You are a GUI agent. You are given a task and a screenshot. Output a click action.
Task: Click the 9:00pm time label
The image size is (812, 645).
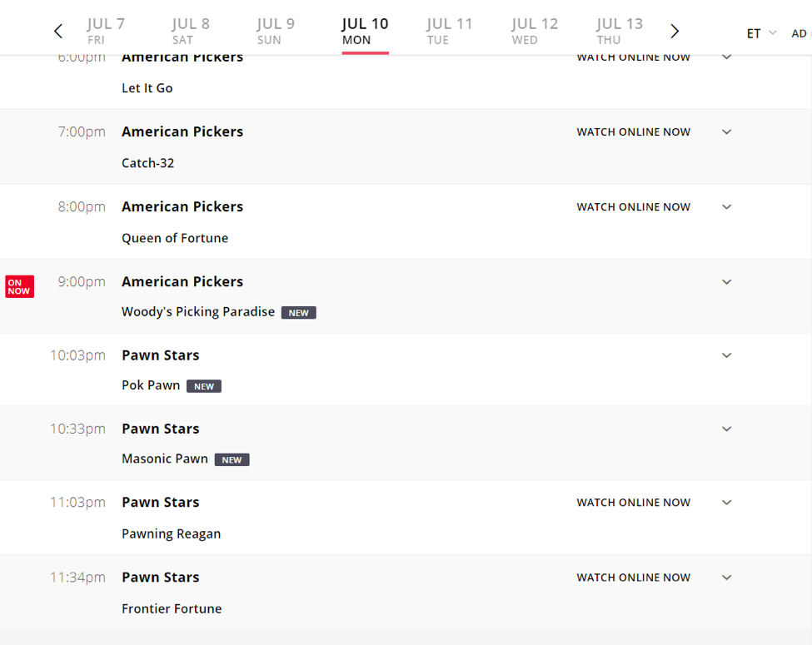click(82, 282)
